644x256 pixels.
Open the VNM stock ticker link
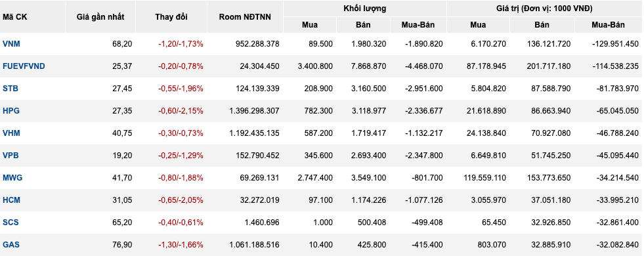coord(11,43)
